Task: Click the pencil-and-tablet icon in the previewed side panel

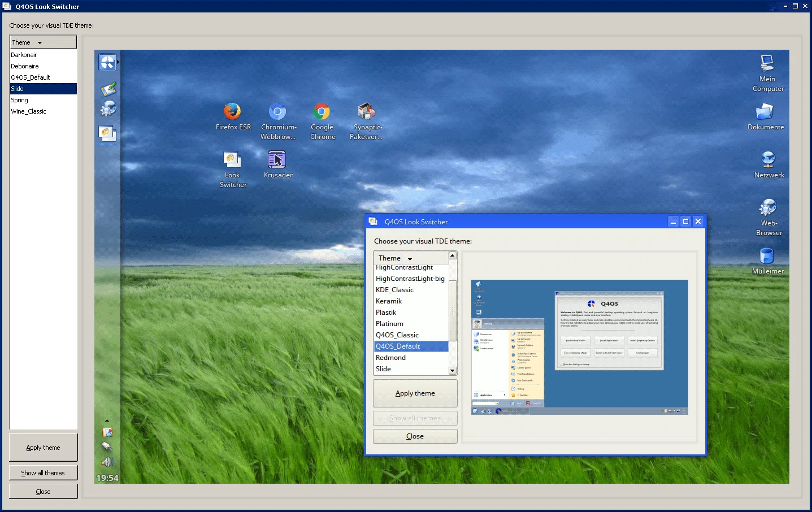Action: (x=108, y=89)
